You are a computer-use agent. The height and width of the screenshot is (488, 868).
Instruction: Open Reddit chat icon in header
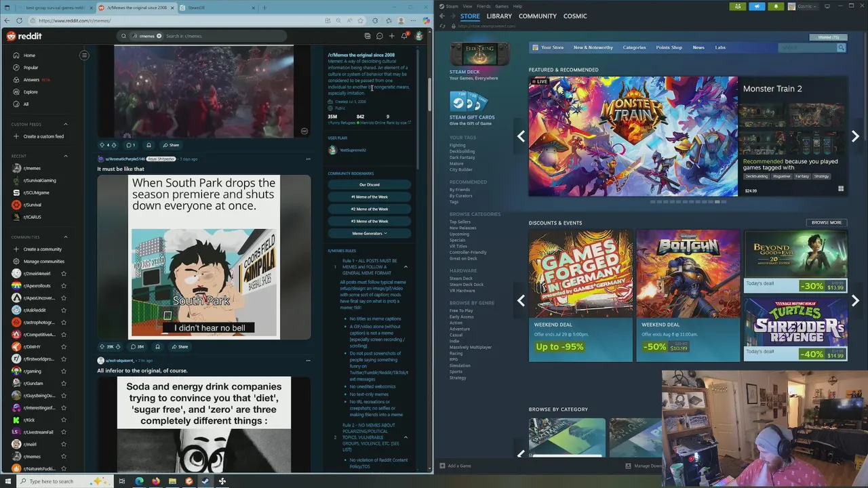[x=380, y=36]
